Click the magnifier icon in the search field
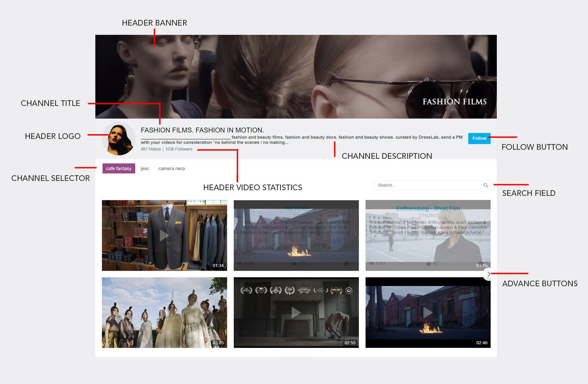The height and width of the screenshot is (384, 588). click(x=485, y=185)
